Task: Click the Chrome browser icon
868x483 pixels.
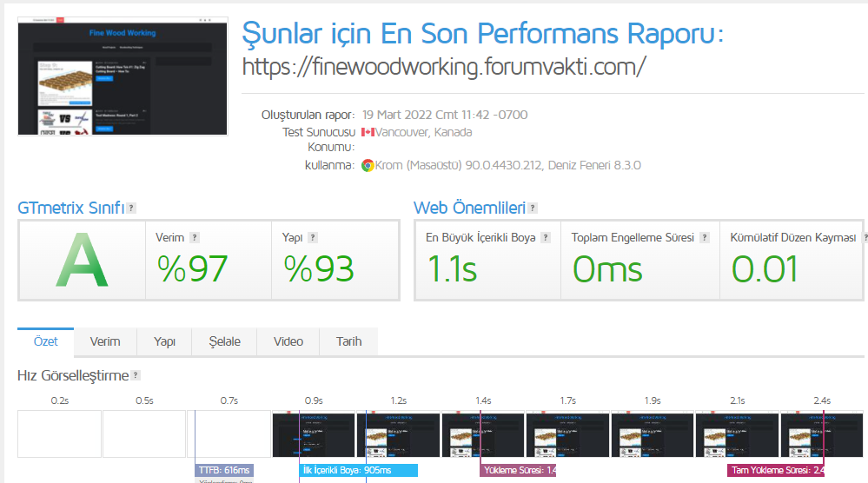Action: tap(368, 165)
